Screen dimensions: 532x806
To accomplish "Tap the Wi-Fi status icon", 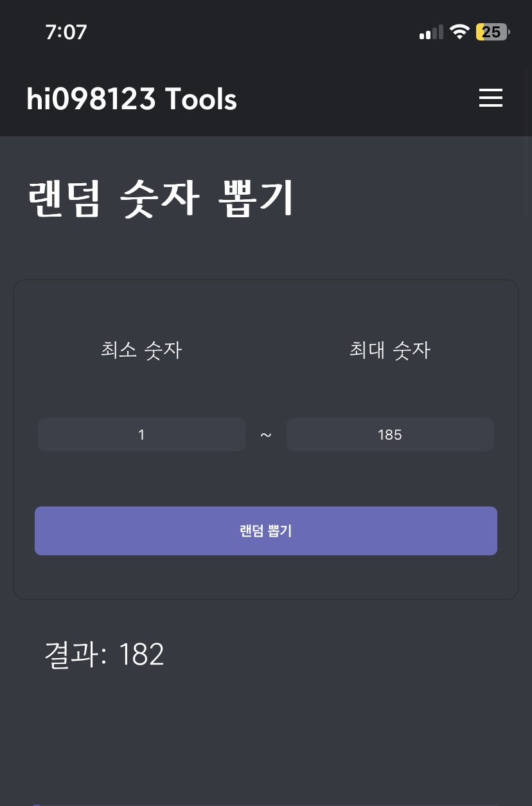I will [x=459, y=32].
